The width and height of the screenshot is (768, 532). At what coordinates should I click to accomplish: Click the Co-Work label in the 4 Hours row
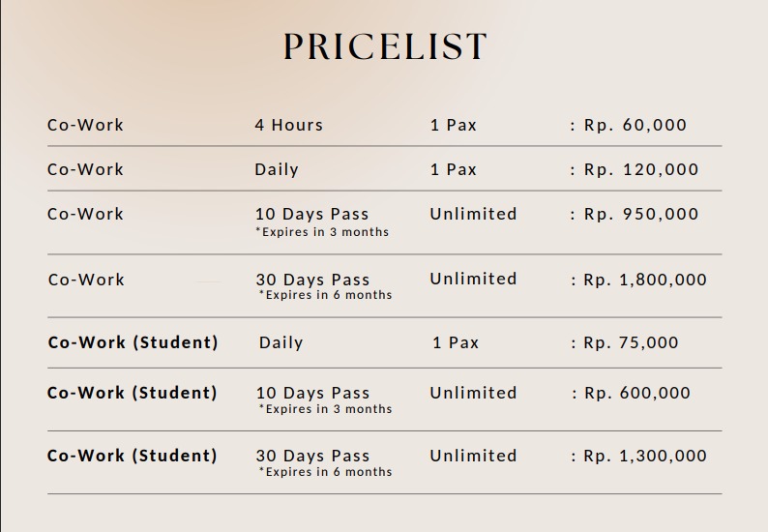pyautogui.click(x=85, y=125)
